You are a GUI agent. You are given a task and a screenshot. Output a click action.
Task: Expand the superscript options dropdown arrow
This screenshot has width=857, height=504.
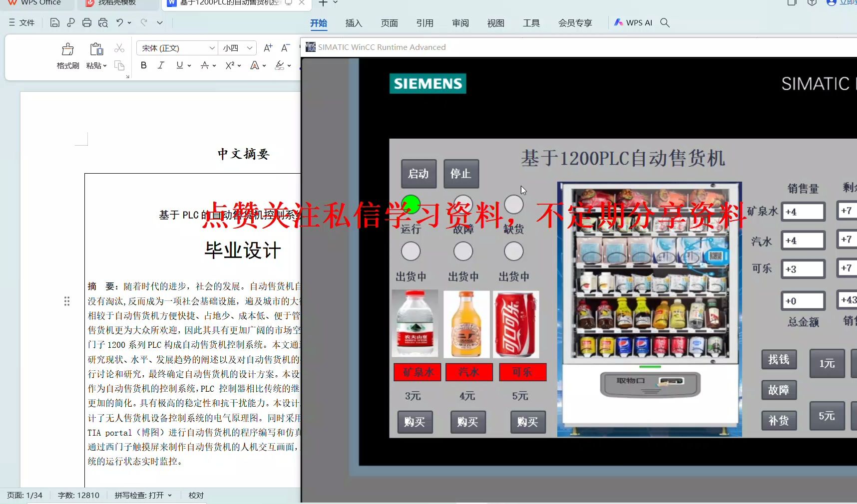point(239,65)
